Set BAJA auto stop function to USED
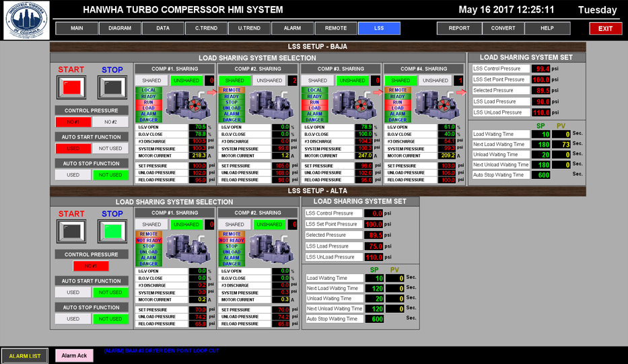This screenshot has width=628, height=364. click(73, 175)
